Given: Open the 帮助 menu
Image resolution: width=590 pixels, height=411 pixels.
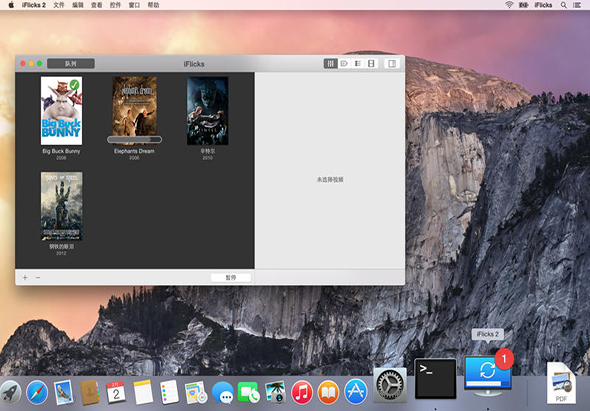Looking at the screenshot, I should (153, 5).
